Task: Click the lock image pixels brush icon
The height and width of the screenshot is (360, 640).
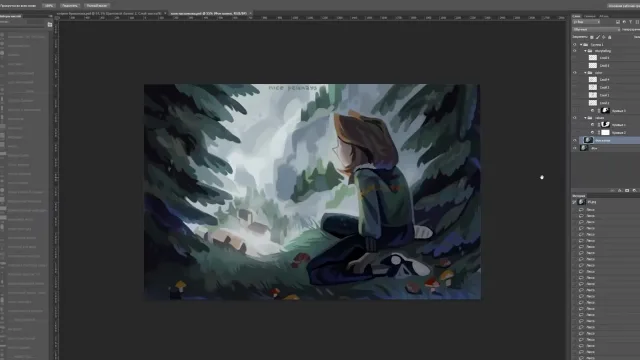Action: click(x=598, y=37)
